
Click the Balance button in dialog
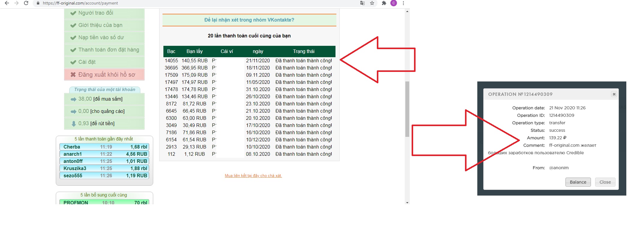point(578,182)
